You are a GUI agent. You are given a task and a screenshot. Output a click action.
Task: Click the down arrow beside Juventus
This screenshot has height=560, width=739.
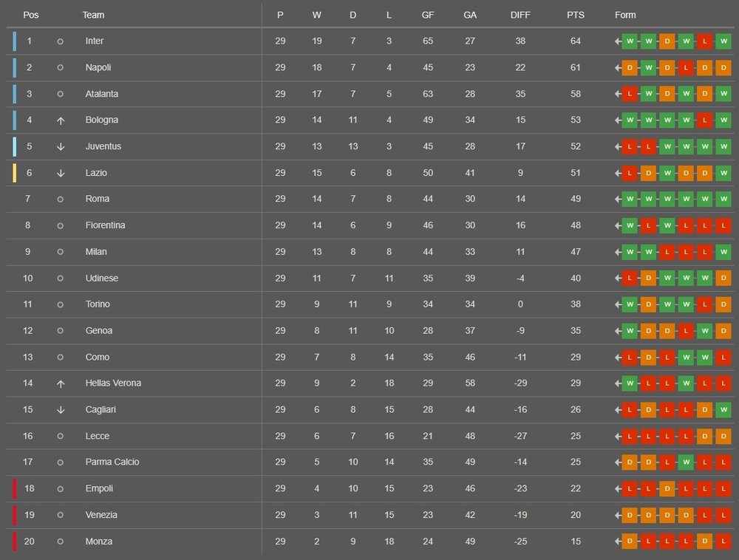tap(61, 147)
